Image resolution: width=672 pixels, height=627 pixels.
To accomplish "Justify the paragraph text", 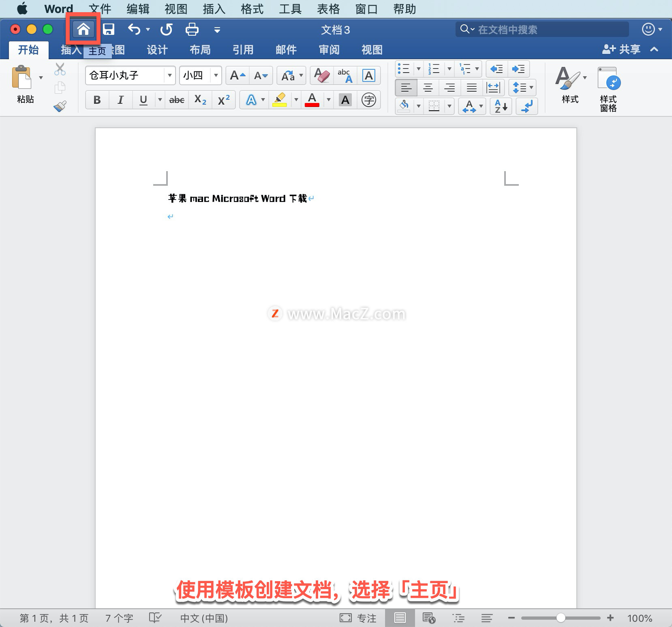I will coord(472,87).
